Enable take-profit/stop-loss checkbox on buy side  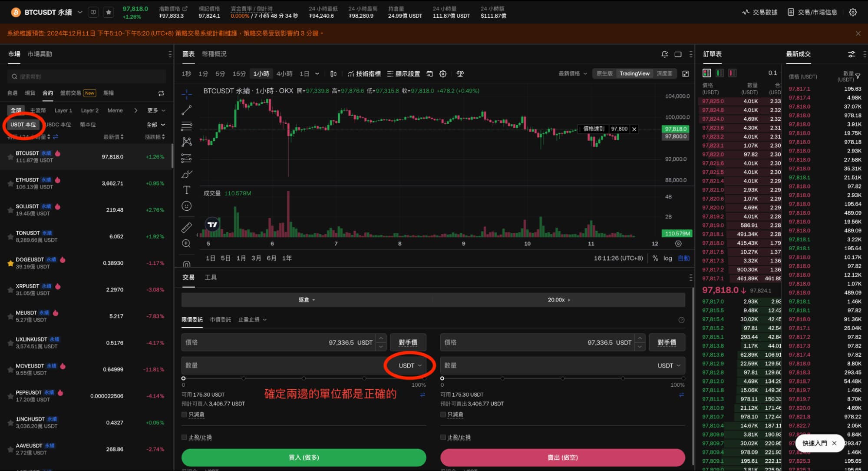(184, 437)
